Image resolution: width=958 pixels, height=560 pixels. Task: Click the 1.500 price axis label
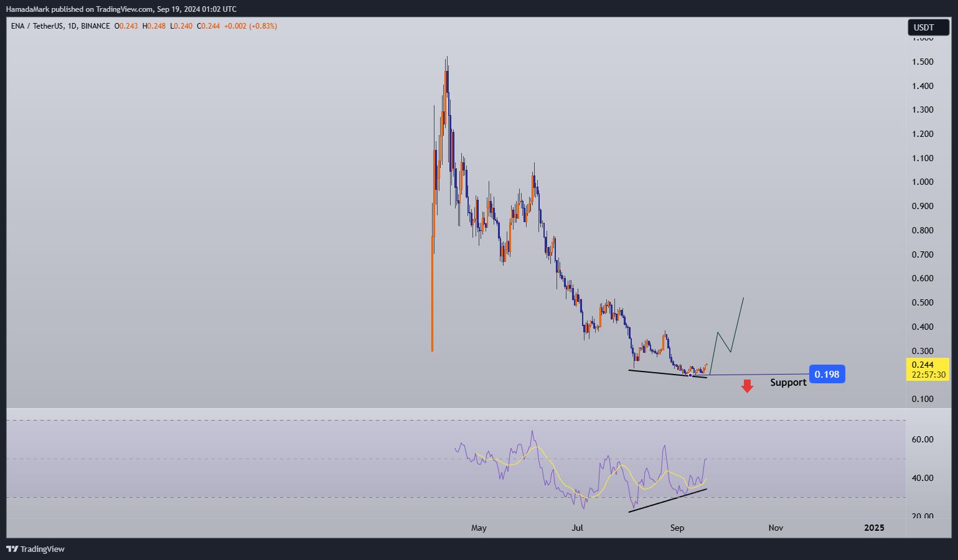click(x=923, y=62)
